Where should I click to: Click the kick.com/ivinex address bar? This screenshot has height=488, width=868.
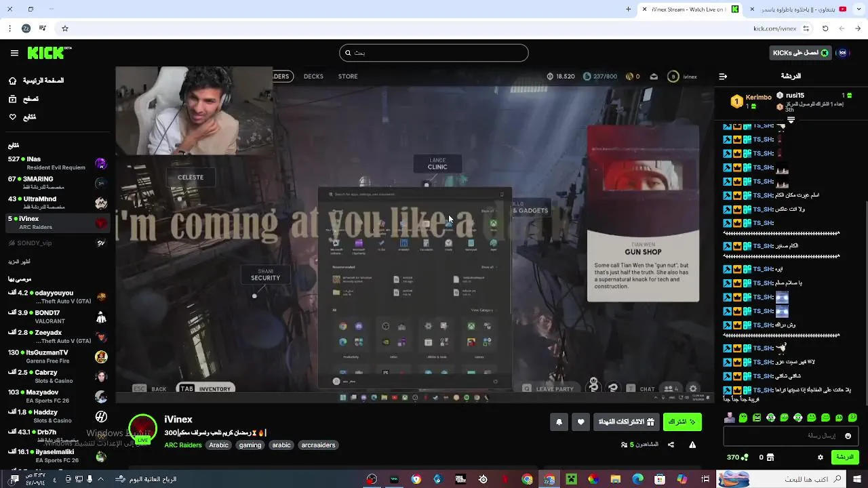point(434,28)
